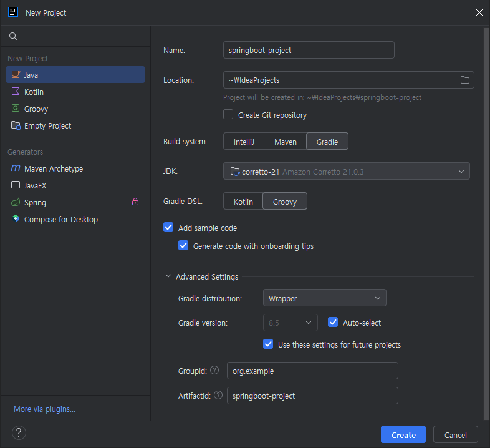Click the Spring leaf icon
Screen dimensions: 490x448
pyautogui.click(x=16, y=202)
